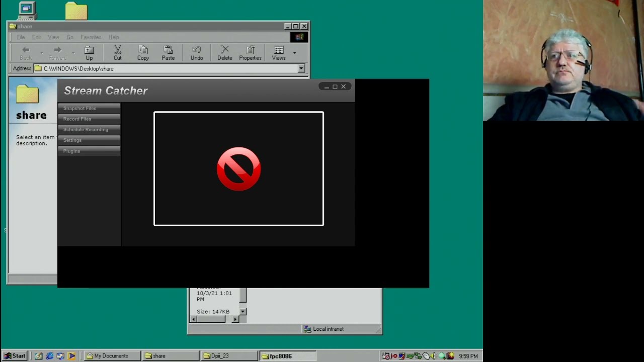Go Up one folder level in share window
The height and width of the screenshot is (362, 644).
(89, 53)
